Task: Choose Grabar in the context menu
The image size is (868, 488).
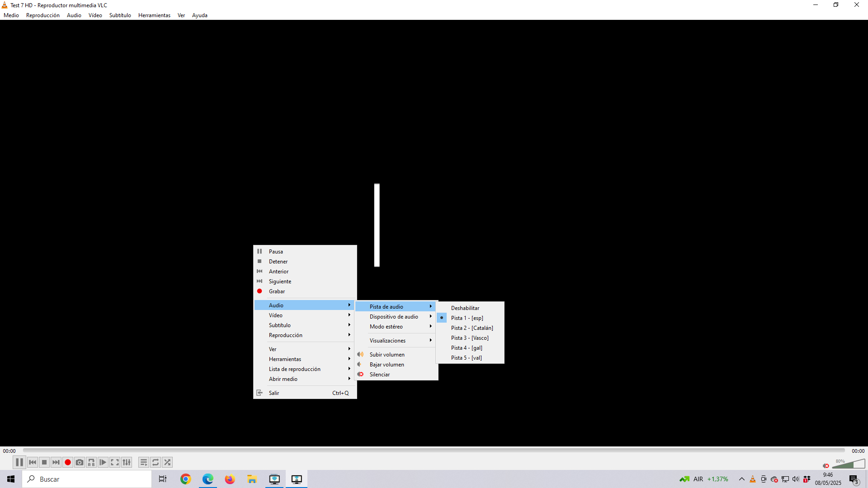Action: coord(305,291)
